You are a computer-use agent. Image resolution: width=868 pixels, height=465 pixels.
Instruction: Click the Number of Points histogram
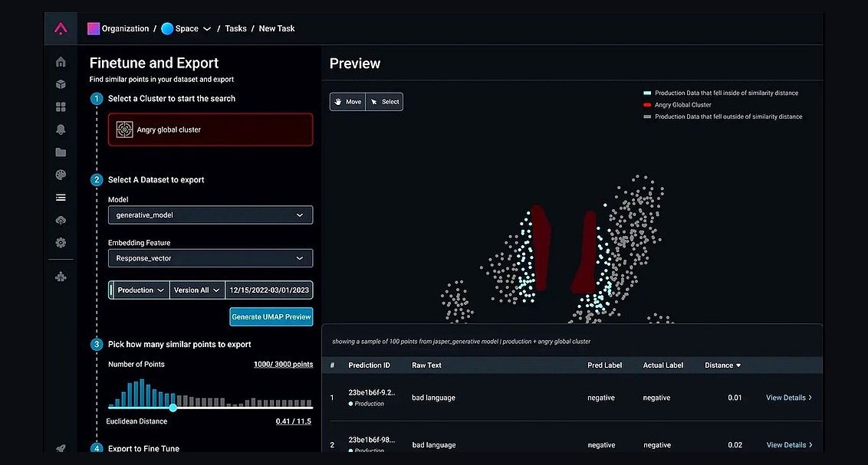[210, 393]
